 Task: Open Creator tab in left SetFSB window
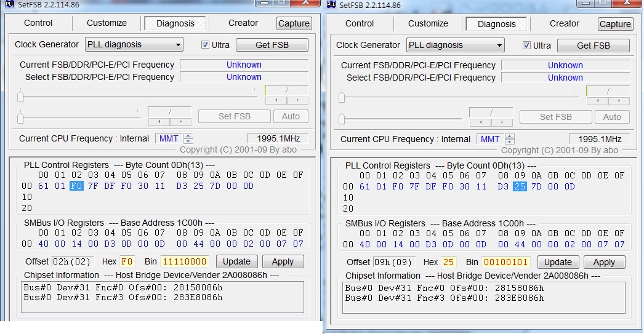(x=243, y=23)
